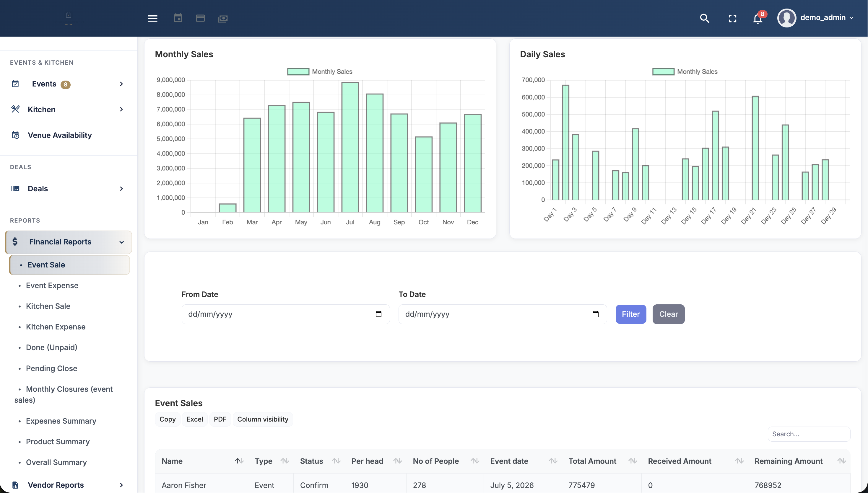The image size is (868, 493).
Task: Select Done (Unpaid) report
Action: pyautogui.click(x=51, y=347)
